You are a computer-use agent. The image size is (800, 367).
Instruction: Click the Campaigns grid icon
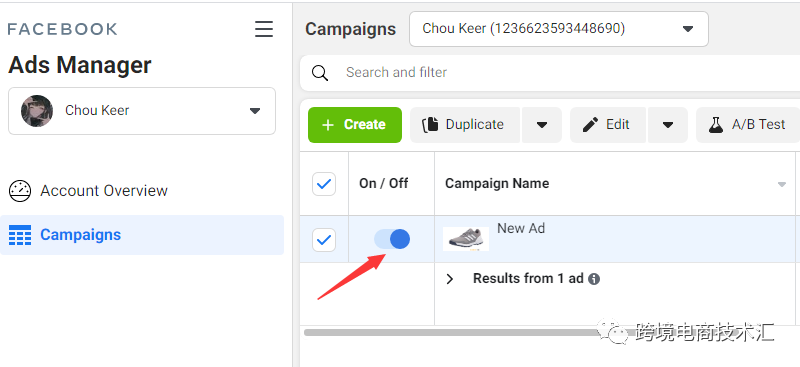[20, 235]
